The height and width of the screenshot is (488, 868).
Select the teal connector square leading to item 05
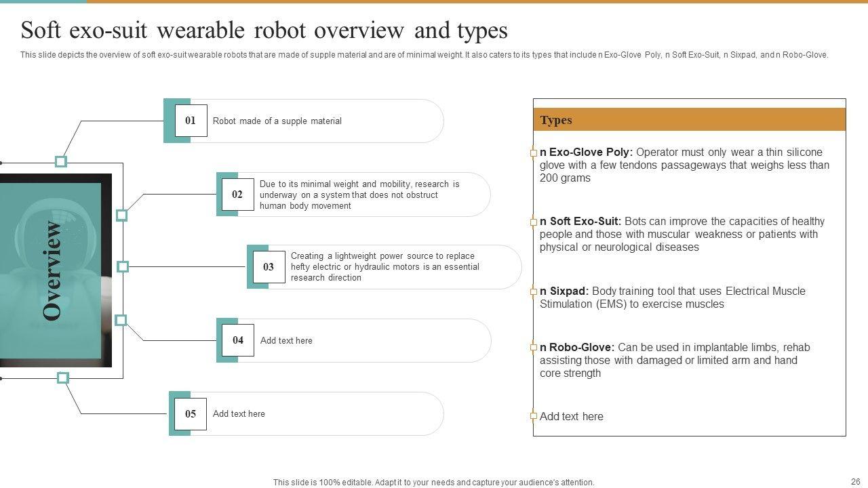coord(63,378)
